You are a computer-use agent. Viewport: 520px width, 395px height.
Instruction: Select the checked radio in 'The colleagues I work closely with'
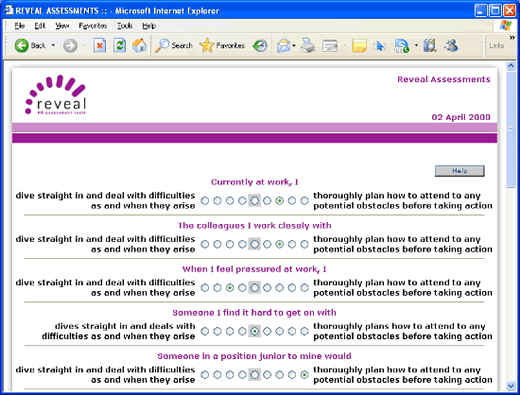[x=279, y=244]
